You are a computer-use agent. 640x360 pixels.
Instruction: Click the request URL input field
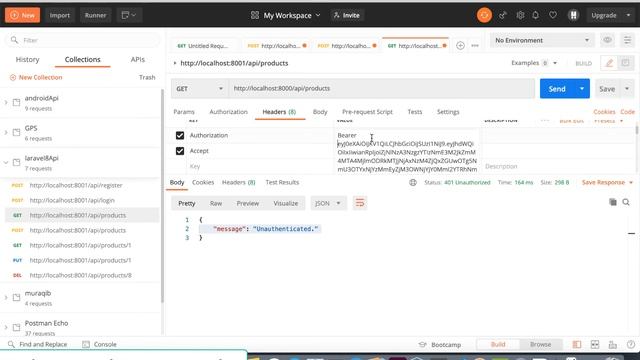382,89
